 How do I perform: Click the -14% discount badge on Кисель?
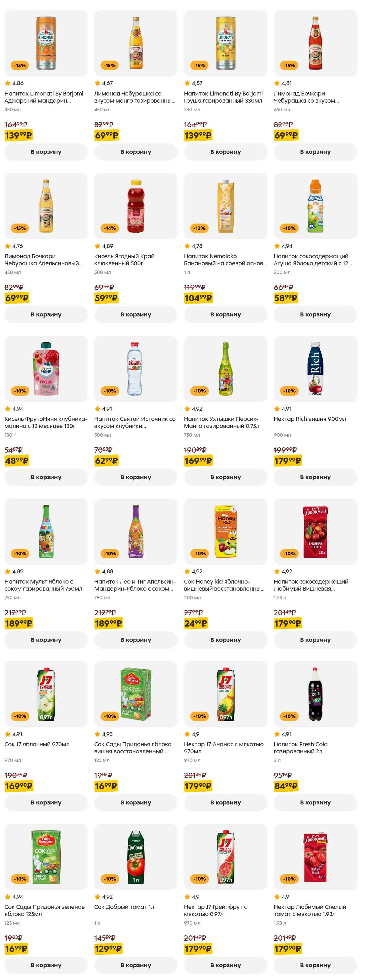pyautogui.click(x=110, y=228)
